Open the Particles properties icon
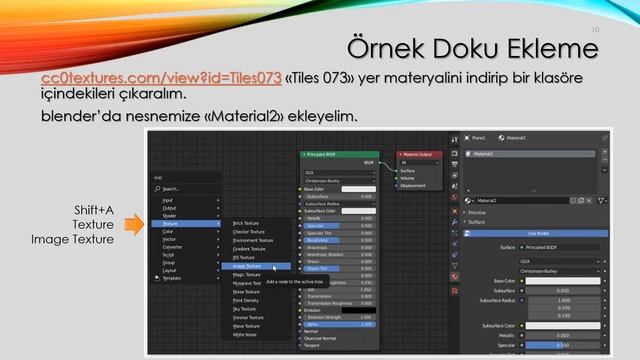 455,233
